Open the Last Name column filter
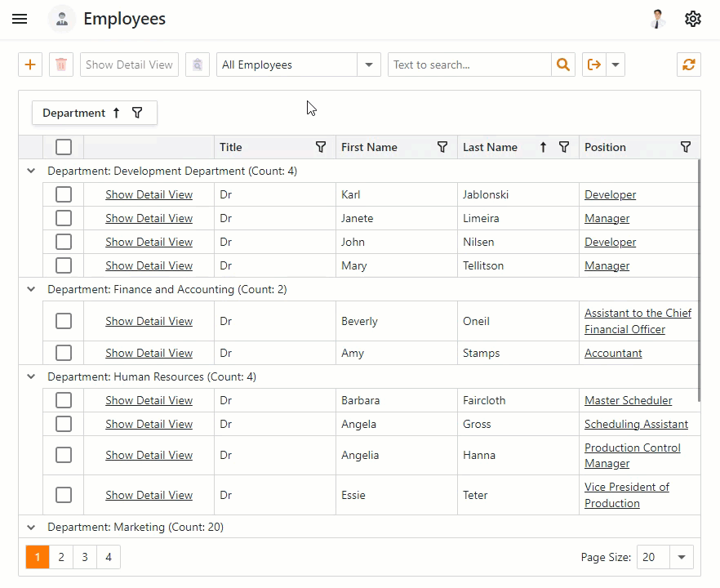 [564, 147]
